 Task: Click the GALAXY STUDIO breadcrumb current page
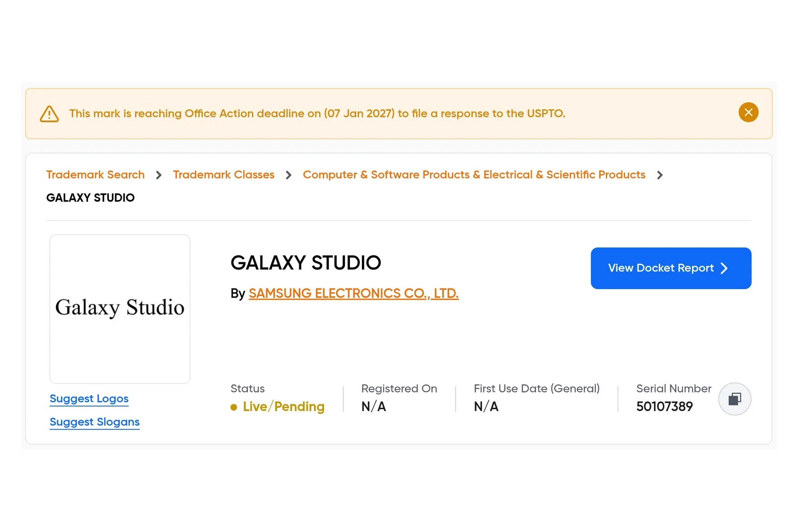[90, 198]
